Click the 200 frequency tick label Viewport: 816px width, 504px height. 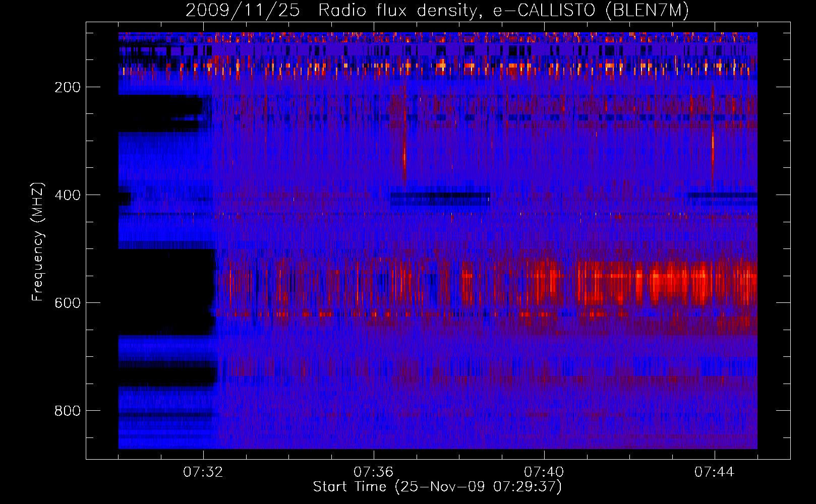point(68,87)
